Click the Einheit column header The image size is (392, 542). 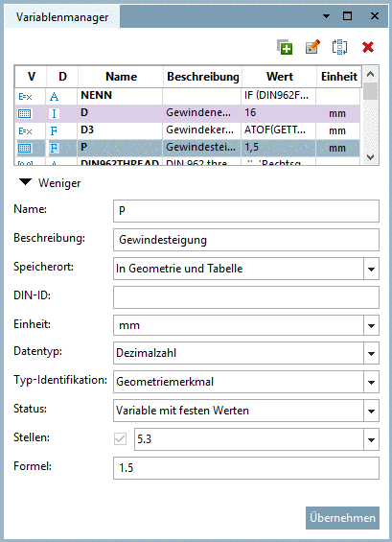(x=339, y=77)
